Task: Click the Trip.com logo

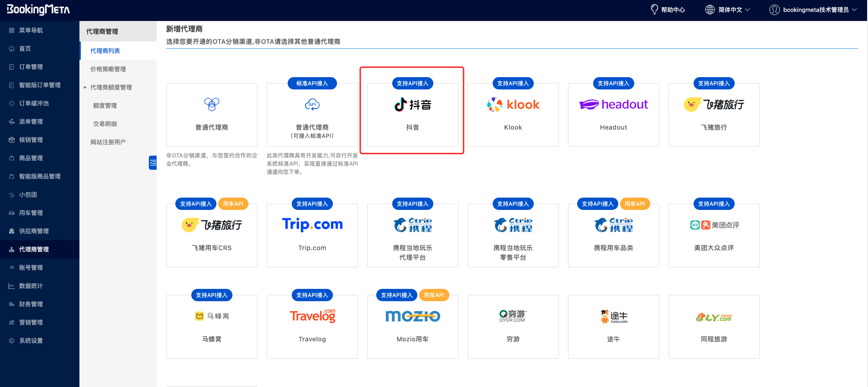Action: click(x=312, y=225)
